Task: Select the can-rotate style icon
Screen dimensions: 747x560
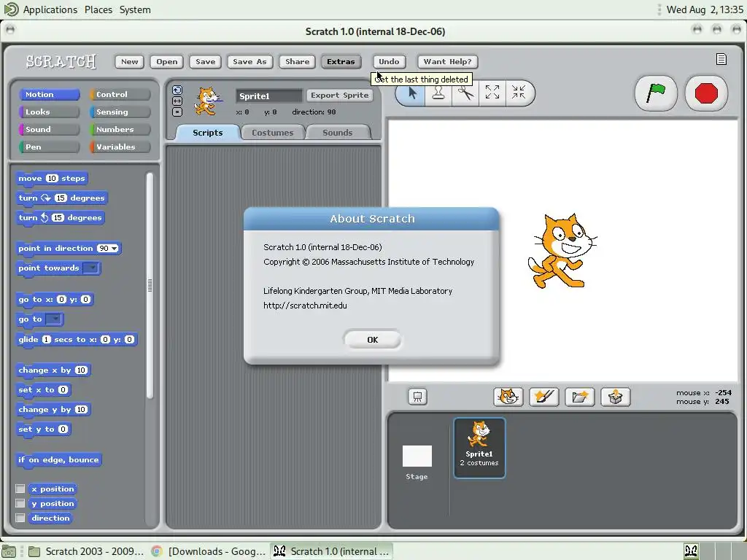Action: click(x=177, y=90)
